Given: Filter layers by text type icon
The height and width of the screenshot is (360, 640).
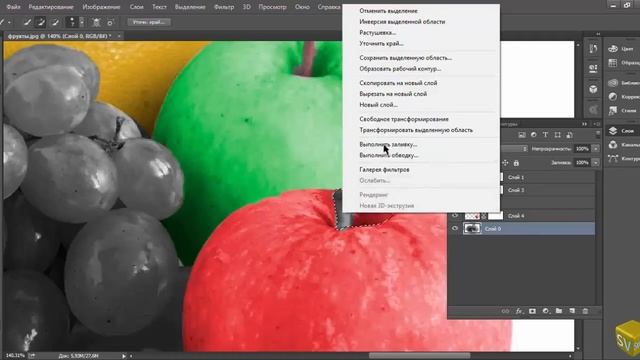Looking at the screenshot, I should click(x=545, y=135).
